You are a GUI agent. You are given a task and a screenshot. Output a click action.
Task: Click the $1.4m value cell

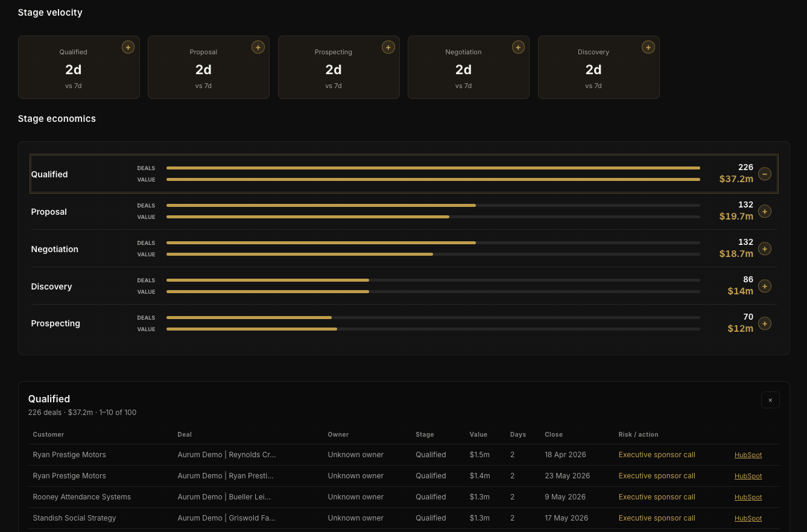479,476
